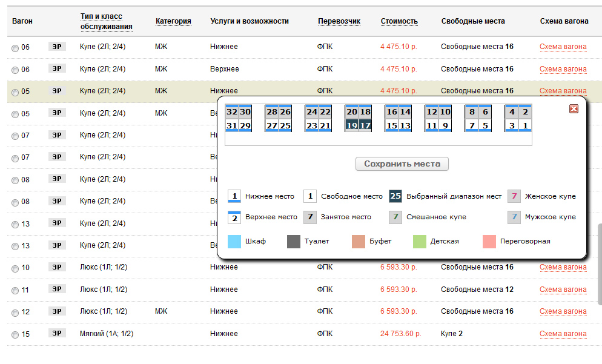Open Схема вагона link for wagon 15
The width and height of the screenshot is (602, 364).
click(563, 334)
